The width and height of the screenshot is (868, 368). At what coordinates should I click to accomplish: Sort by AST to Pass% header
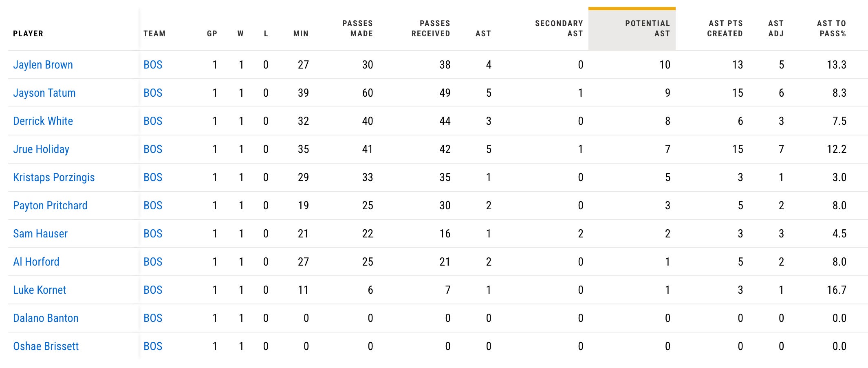[x=831, y=29]
